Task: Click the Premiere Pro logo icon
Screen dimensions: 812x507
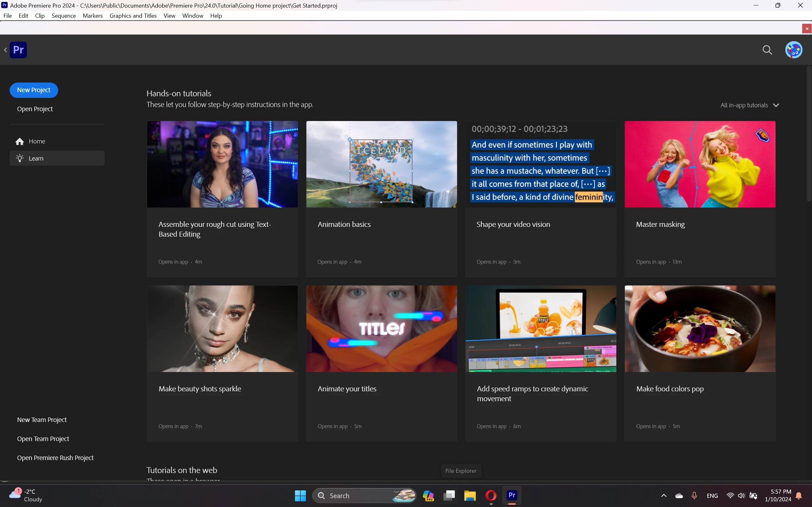Action: click(x=18, y=50)
